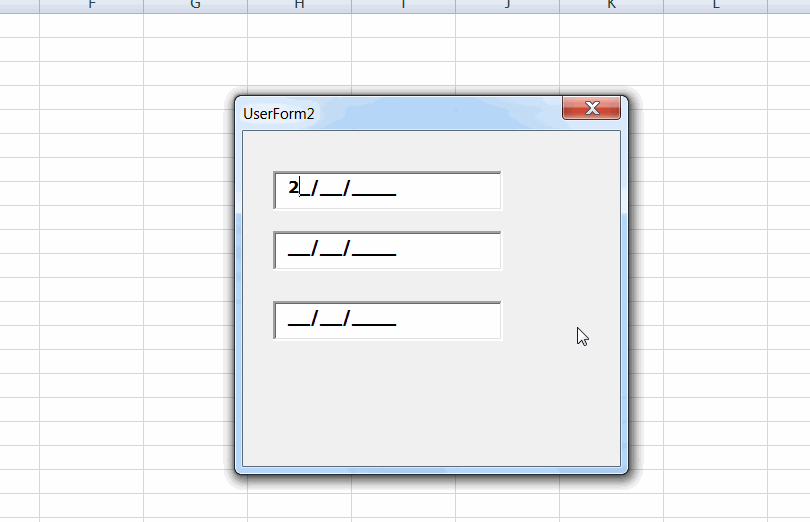Click topmost visible cell in column L
The height and width of the screenshot is (522, 810).
point(715,25)
